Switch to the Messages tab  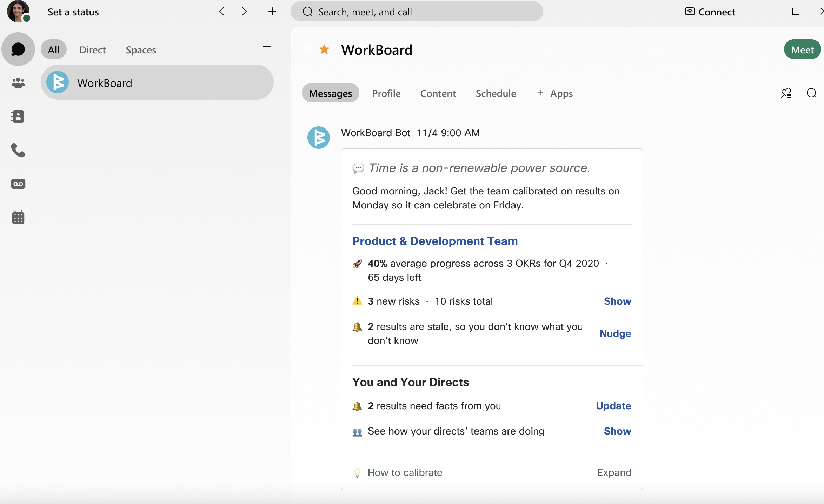click(331, 93)
